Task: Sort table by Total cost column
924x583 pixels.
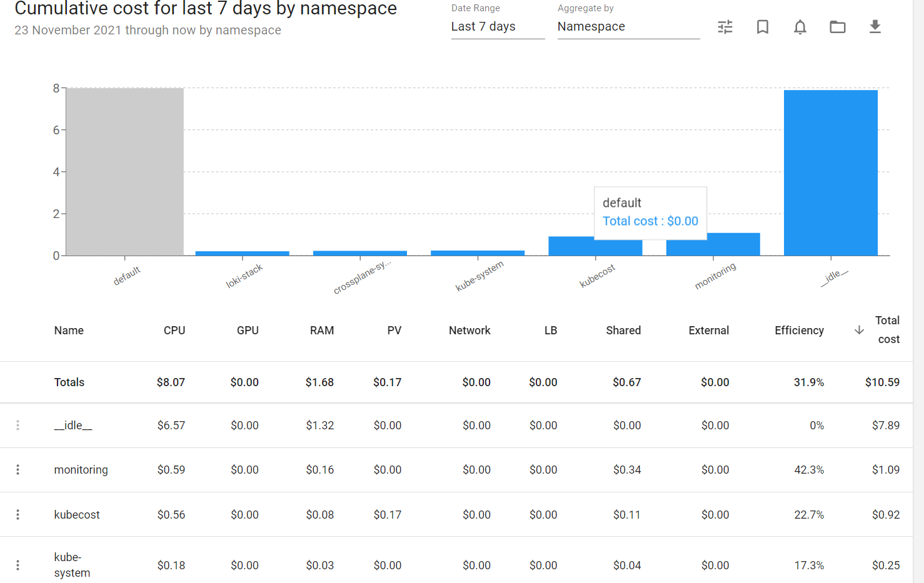Action: (888, 330)
